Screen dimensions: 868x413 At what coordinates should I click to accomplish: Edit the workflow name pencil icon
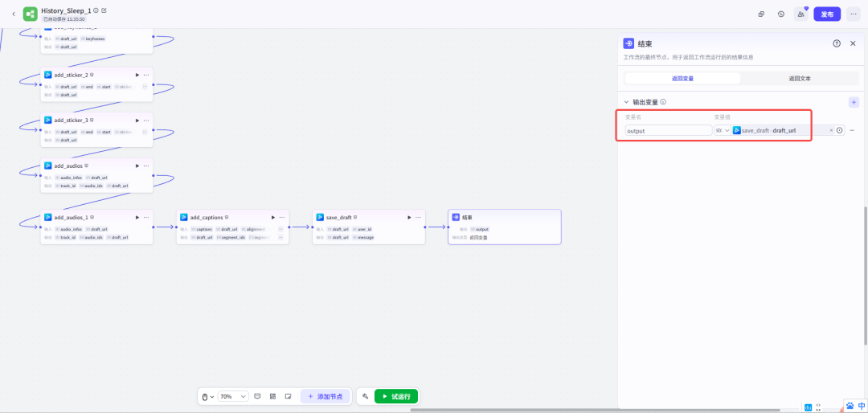coord(104,10)
